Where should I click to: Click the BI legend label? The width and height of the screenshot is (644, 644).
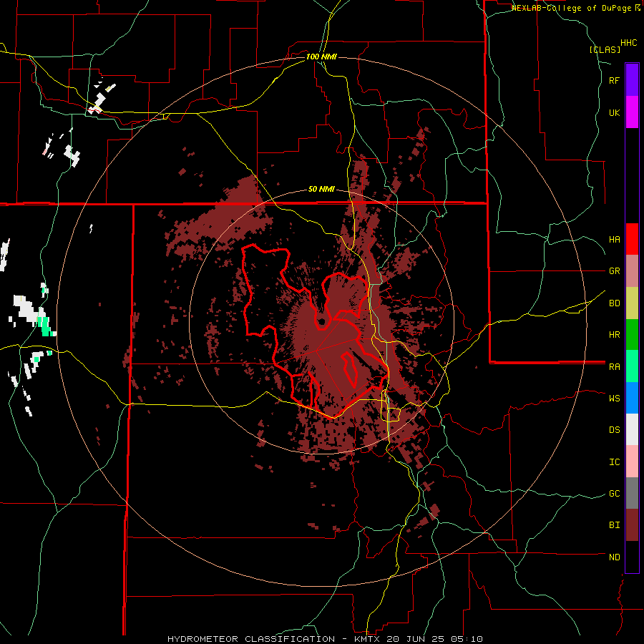click(x=614, y=525)
